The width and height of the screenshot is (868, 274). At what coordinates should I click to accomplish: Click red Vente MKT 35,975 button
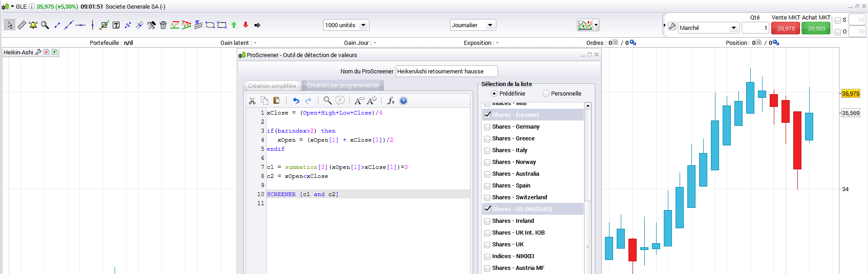pyautogui.click(x=786, y=29)
